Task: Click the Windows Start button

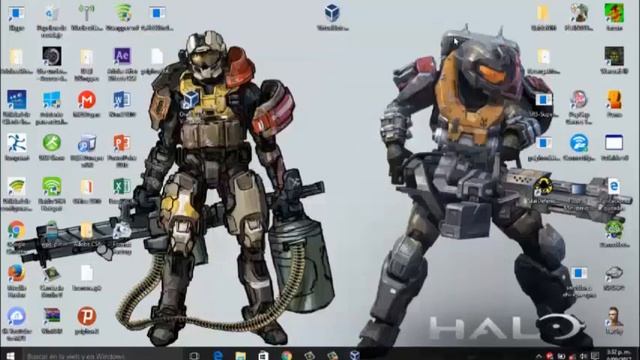Action: click(x=10, y=355)
